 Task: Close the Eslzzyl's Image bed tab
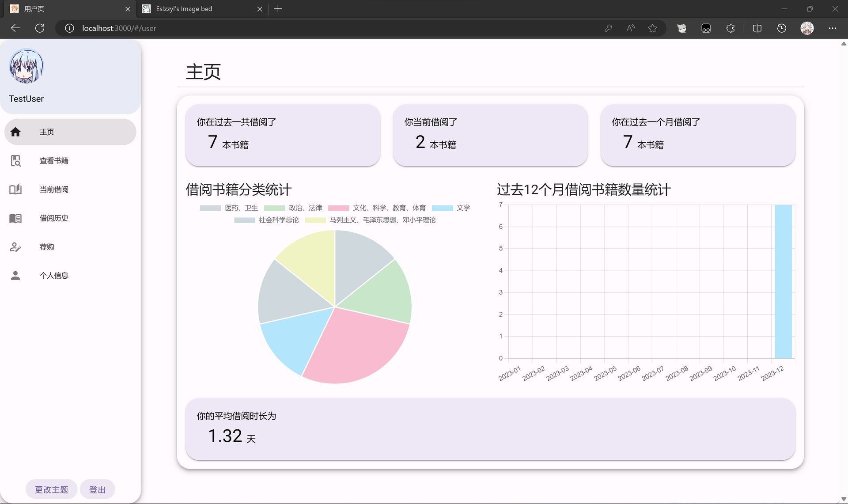(x=260, y=9)
